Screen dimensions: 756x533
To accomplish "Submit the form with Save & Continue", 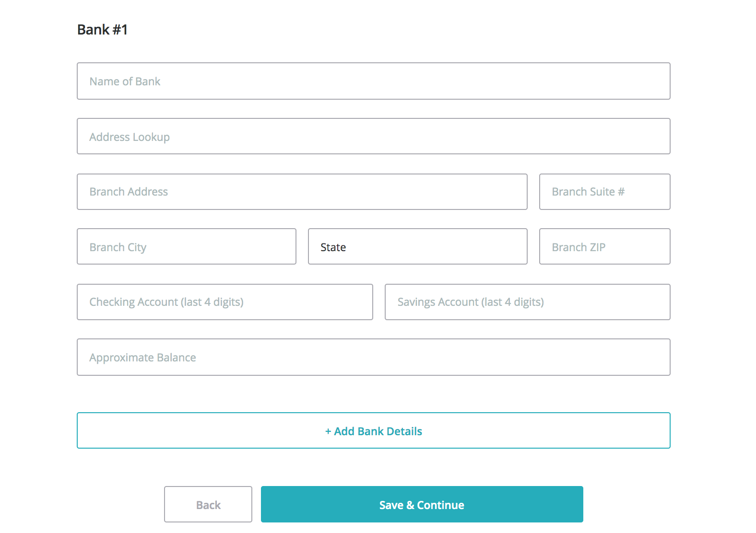I will (422, 504).
